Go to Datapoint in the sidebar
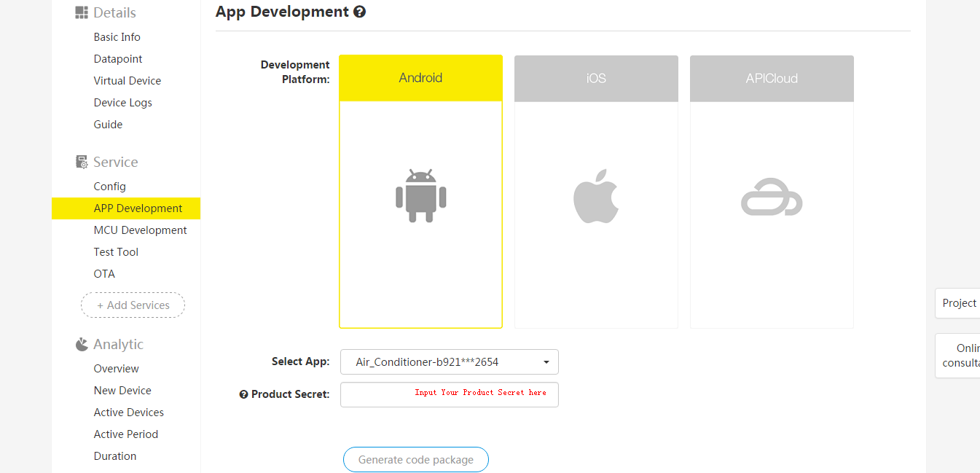The image size is (980, 473). (x=118, y=59)
